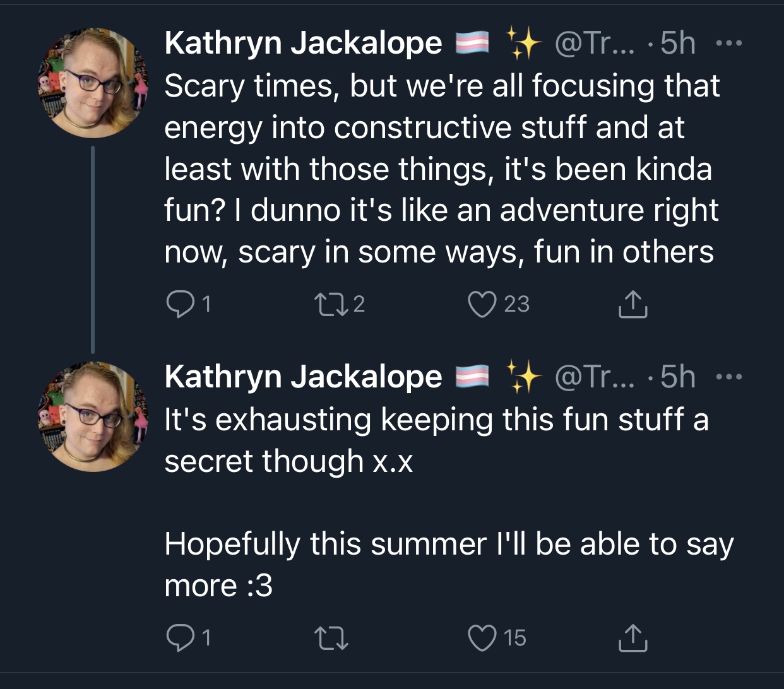Open the first tweet's 5h timestamp

(678, 43)
